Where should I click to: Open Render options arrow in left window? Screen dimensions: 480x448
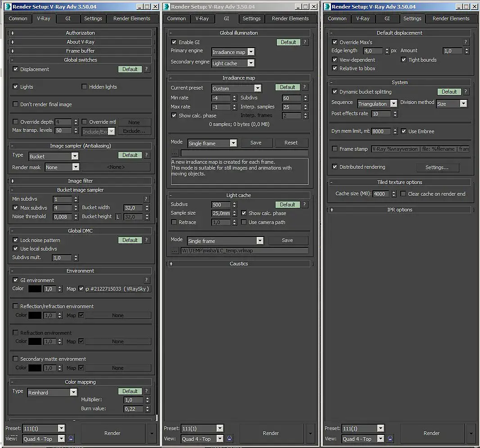click(x=152, y=433)
